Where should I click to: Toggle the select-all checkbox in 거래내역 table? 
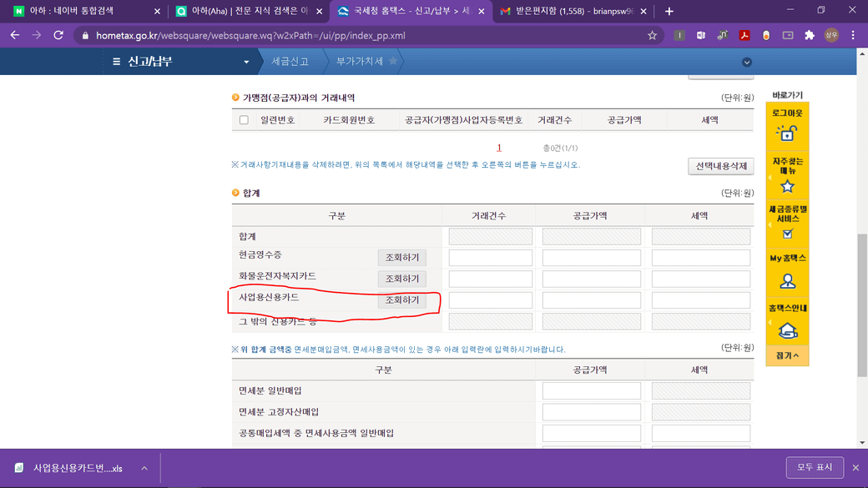(x=244, y=120)
